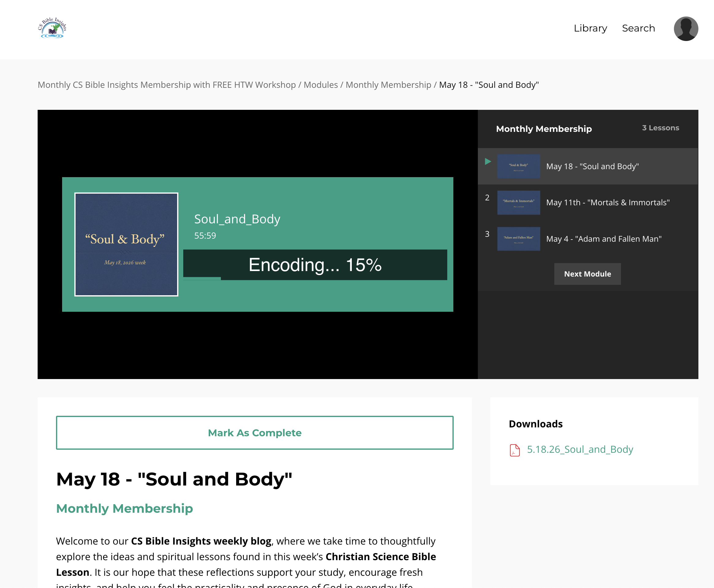Download the 5.18.26_Soul_and_Body file
This screenshot has height=588, width=714.
pyautogui.click(x=580, y=449)
